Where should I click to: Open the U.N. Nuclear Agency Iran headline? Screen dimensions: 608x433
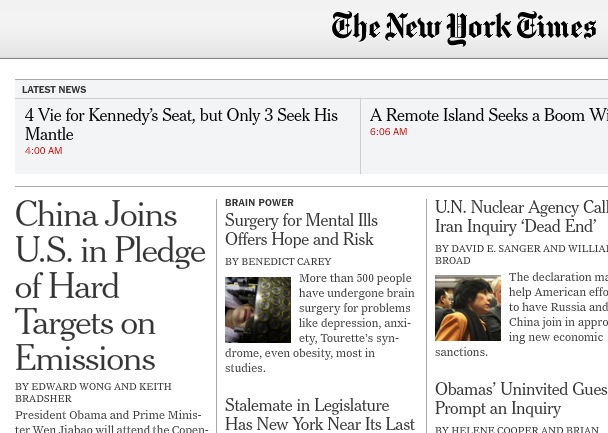click(x=521, y=217)
